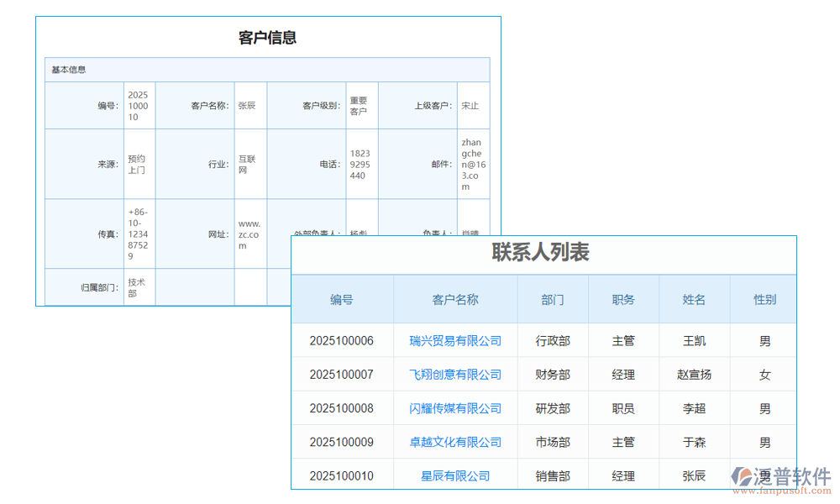This screenshot has height=504, width=840.
Task: Click the website www.zc.com field
Action: click(x=249, y=234)
